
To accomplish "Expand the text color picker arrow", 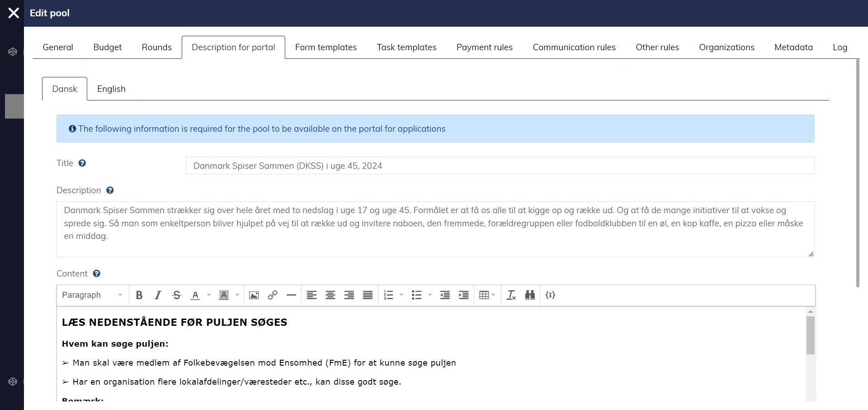I will [209, 295].
